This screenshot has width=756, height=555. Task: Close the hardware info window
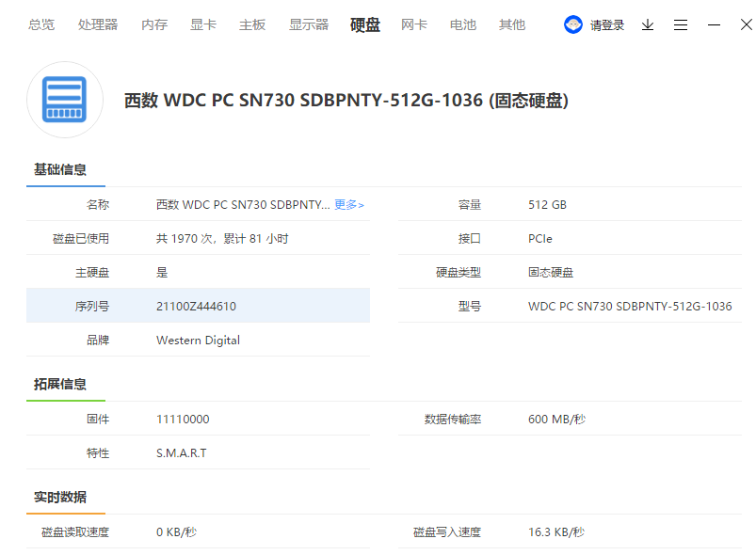point(747,24)
